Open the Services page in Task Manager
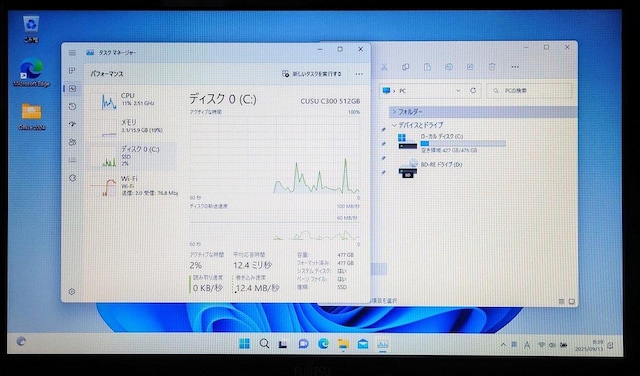The width and height of the screenshot is (640, 376). tap(72, 178)
